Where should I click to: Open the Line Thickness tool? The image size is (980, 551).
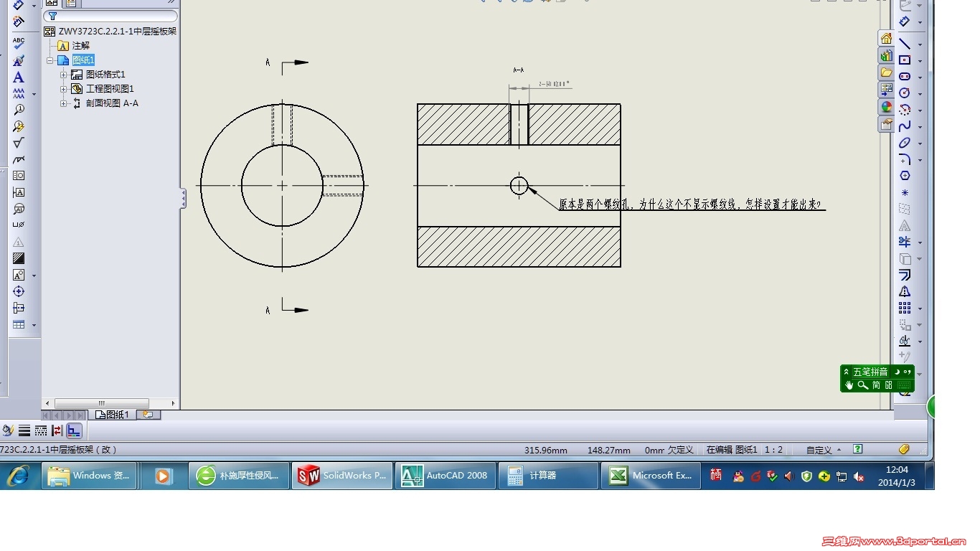click(x=24, y=430)
